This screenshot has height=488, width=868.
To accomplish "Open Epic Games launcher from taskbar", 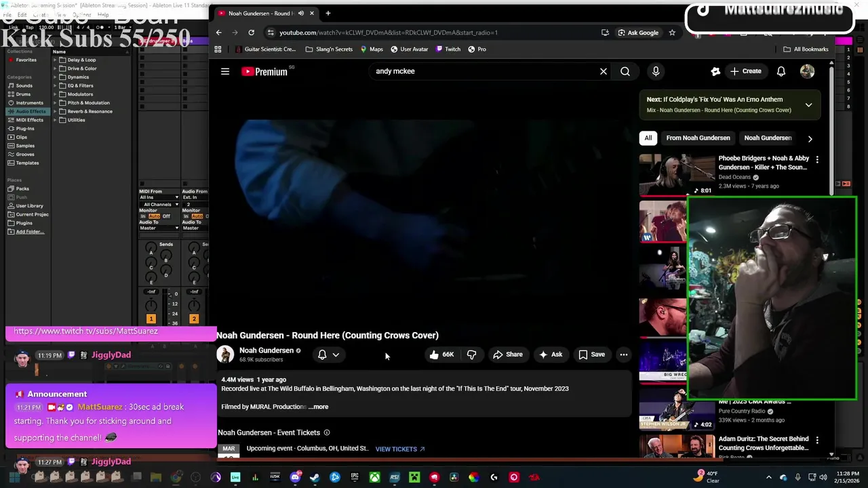I will coord(355,477).
